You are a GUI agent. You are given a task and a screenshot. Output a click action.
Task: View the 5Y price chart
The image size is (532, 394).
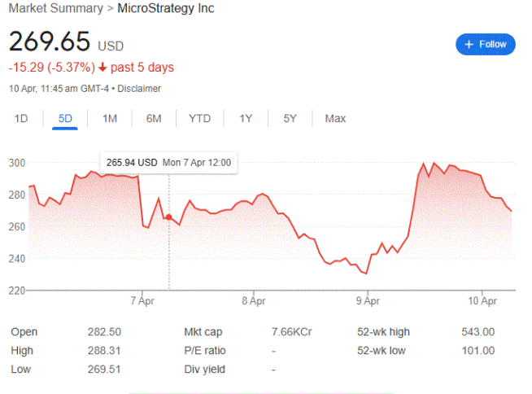tap(290, 119)
